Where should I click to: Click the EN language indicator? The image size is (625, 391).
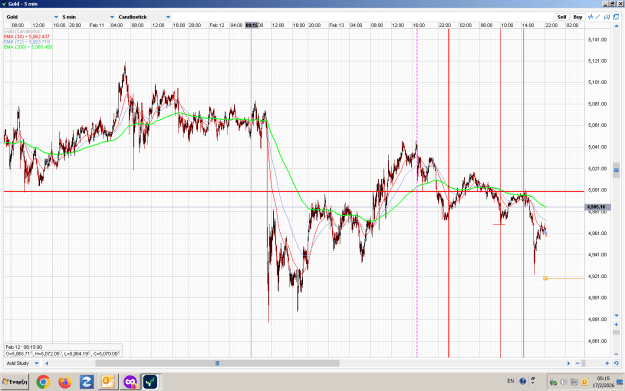pos(511,381)
